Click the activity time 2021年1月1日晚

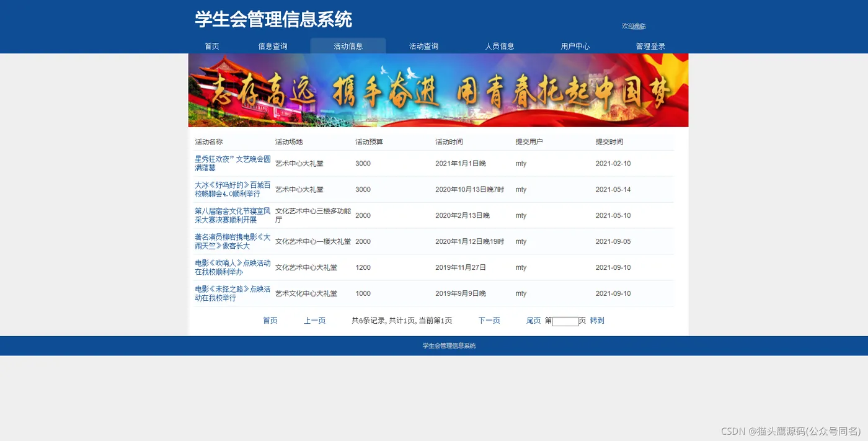pyautogui.click(x=461, y=164)
